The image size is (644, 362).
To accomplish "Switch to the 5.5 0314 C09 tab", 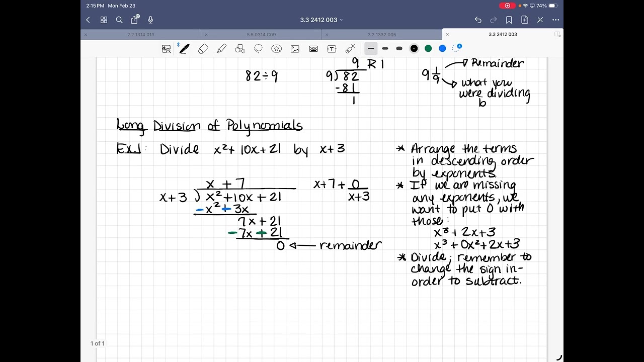I will pos(261,35).
